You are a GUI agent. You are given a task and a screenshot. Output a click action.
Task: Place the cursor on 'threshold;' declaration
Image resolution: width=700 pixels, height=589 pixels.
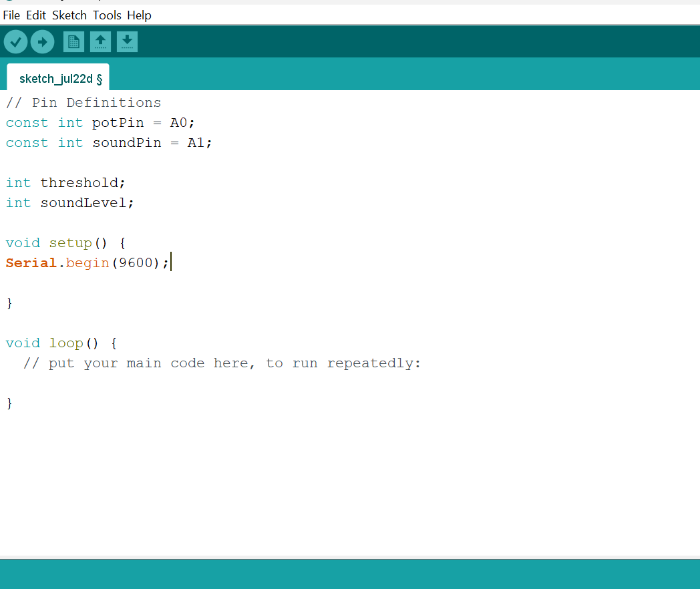point(83,183)
